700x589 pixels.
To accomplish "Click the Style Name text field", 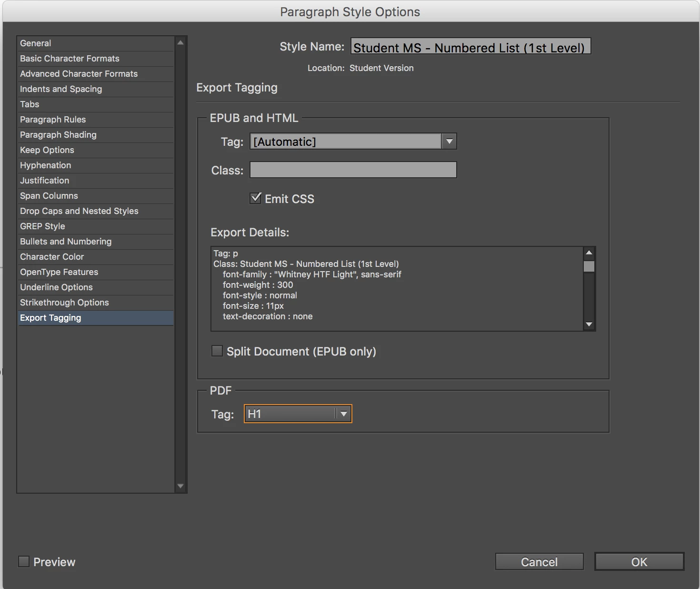I will click(470, 47).
